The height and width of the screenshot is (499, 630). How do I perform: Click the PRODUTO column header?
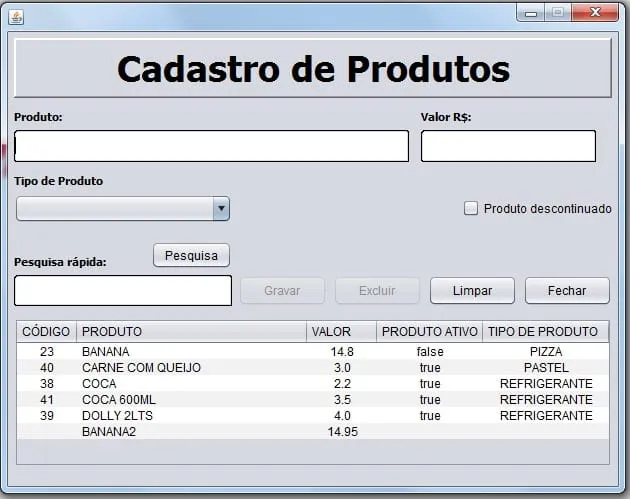click(190, 331)
